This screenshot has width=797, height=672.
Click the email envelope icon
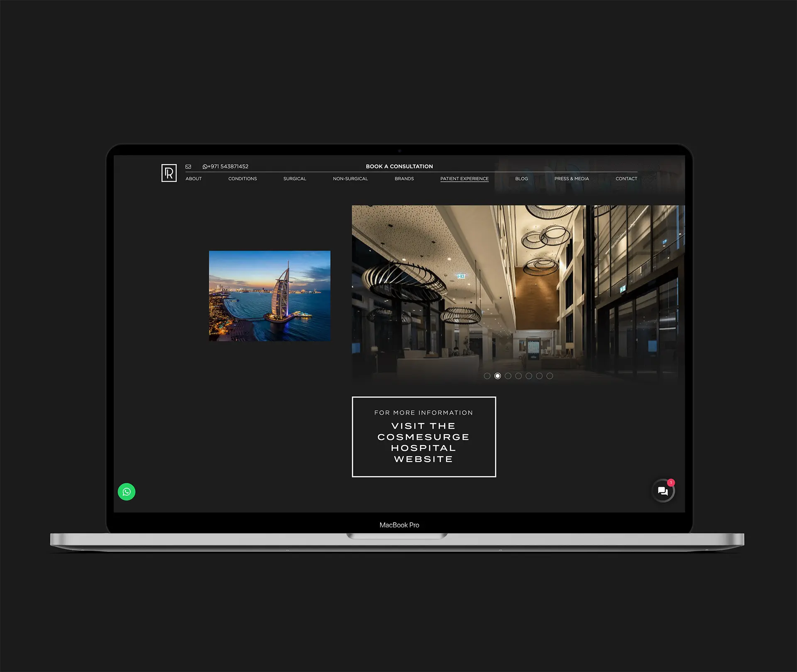tap(188, 166)
